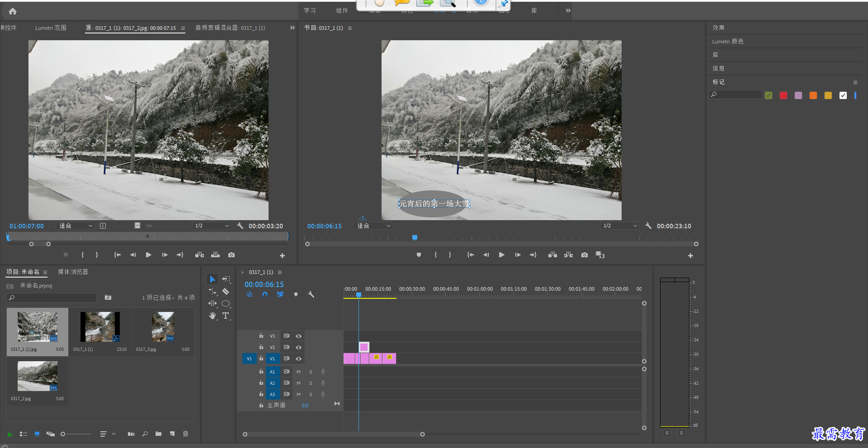This screenshot has height=448, width=868.
Task: Open the Learning workspace tab
Action: [310, 10]
